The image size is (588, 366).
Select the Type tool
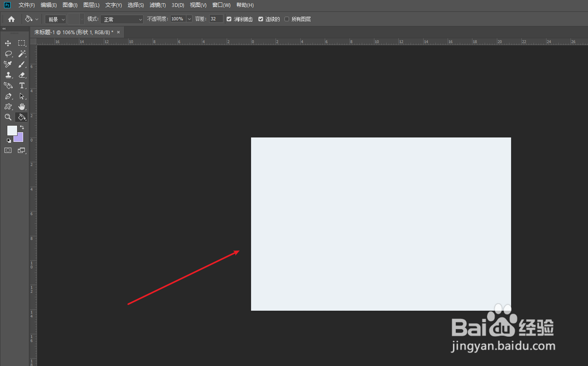coord(22,85)
